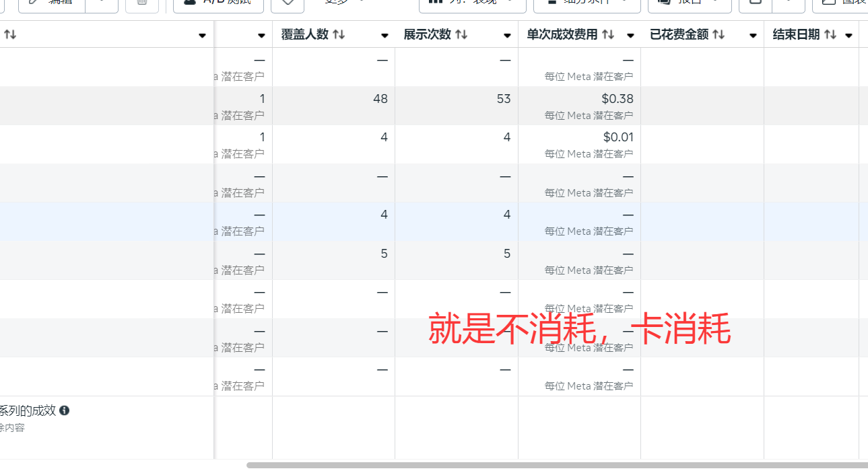
Task: Click the sort icon in the leftmost column header
Action: tap(10, 35)
